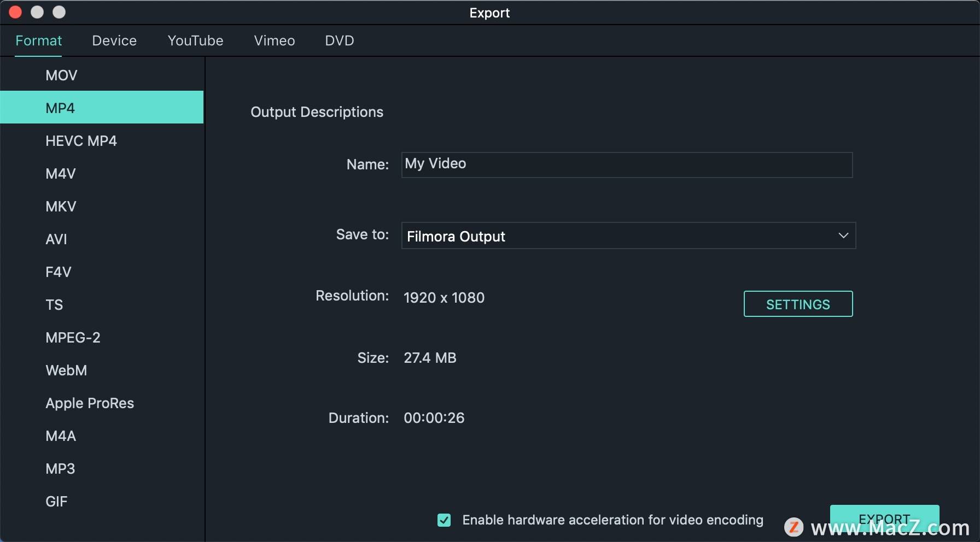Toggle hardware acceleration for video encoding checkbox
Viewport: 980px width, 542px height.
[444, 520]
